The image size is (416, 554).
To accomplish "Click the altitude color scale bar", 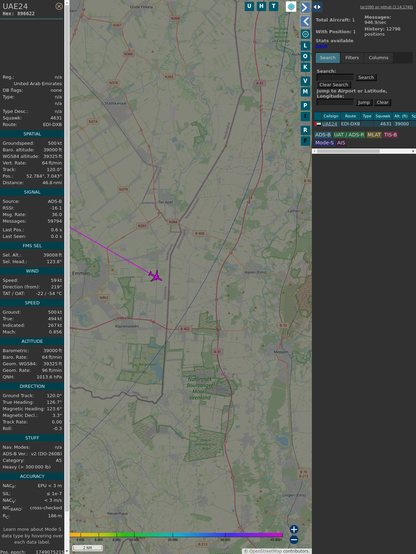I will [176, 535].
